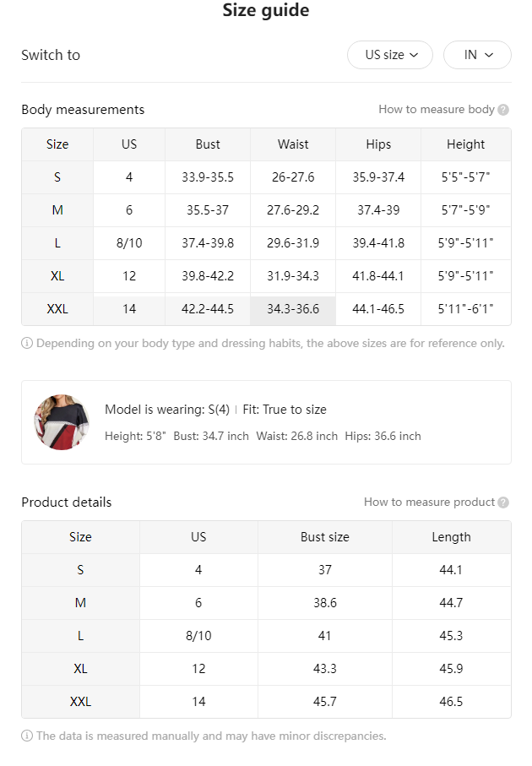This screenshot has width=532, height=766.
Task: Select the XXL waist cell 34.3-36.6
Action: pyautogui.click(x=293, y=309)
